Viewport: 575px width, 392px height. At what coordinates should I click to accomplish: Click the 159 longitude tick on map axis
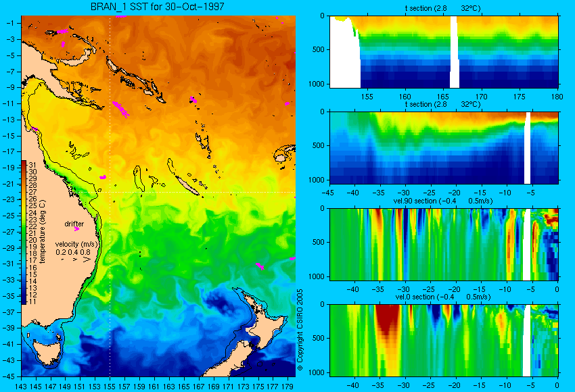(139, 387)
